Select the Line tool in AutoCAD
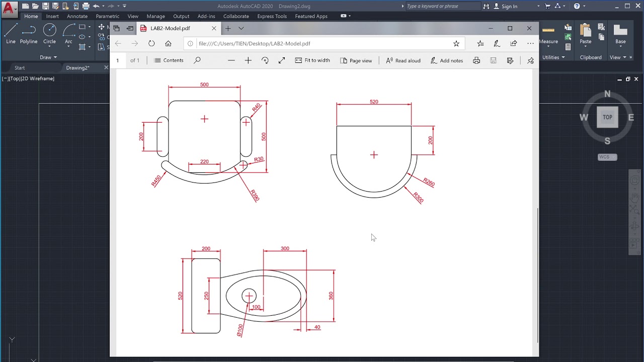This screenshot has height=362, width=644. tap(11, 34)
